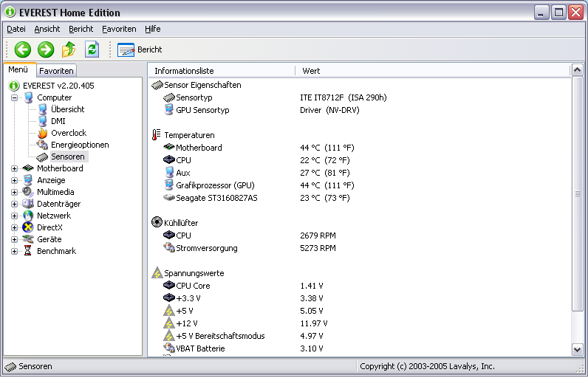This screenshot has height=378, width=588.
Task: Open the Hilfe menu
Action: pyautogui.click(x=153, y=29)
